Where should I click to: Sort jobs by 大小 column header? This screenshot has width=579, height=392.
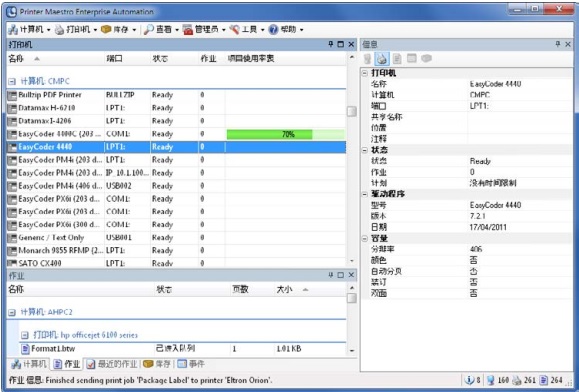310,289
